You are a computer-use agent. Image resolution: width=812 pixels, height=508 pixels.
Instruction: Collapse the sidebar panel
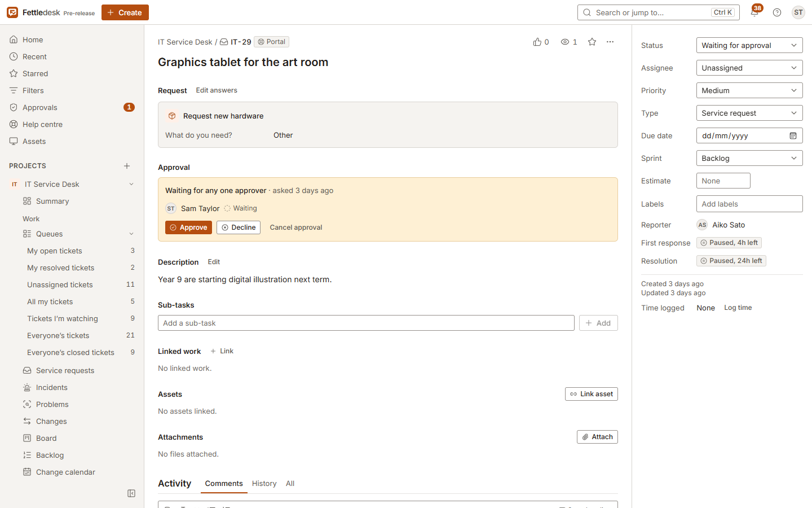tap(131, 493)
